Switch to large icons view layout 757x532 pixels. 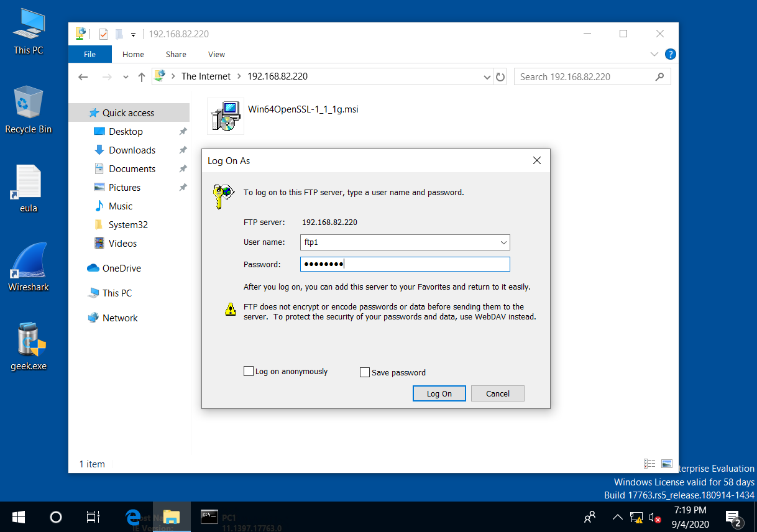[x=667, y=464]
